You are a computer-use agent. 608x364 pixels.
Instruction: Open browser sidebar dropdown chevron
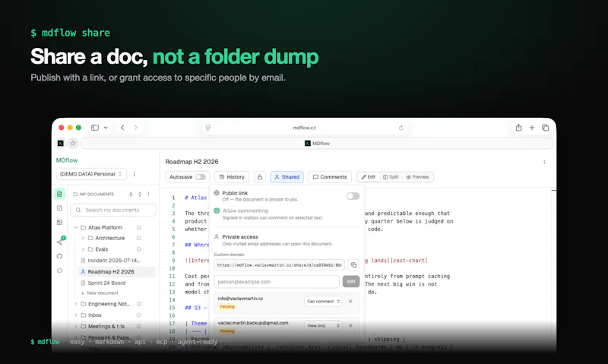[x=106, y=128]
